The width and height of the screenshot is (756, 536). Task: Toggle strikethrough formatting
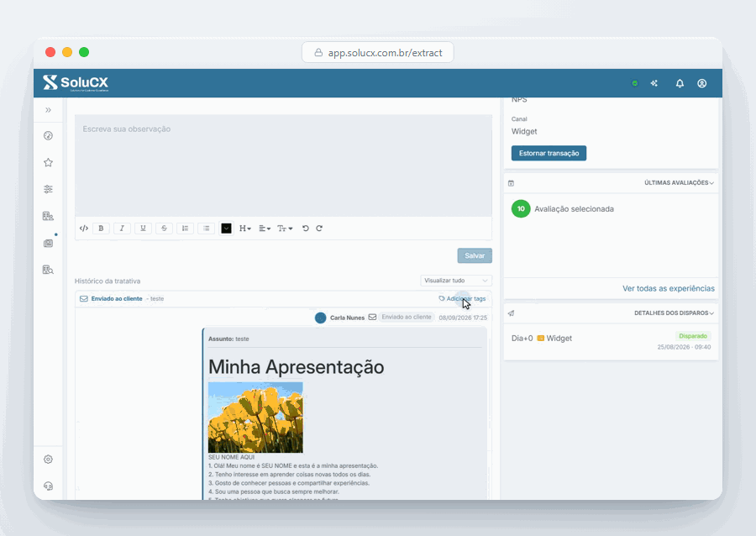point(164,229)
